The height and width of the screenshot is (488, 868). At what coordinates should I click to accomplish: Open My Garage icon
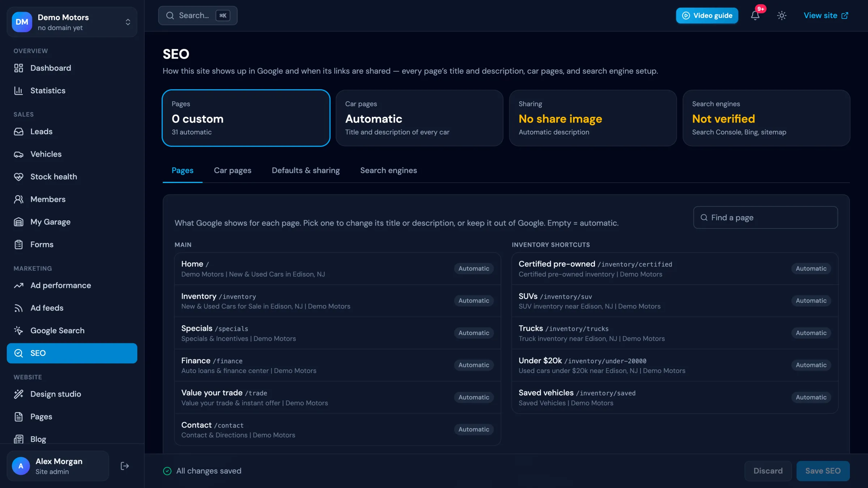click(x=18, y=222)
